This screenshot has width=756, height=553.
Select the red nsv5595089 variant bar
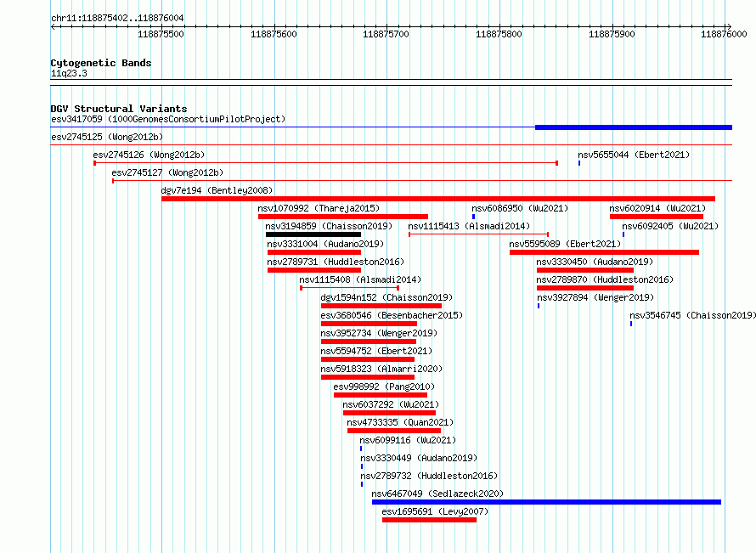point(604,252)
